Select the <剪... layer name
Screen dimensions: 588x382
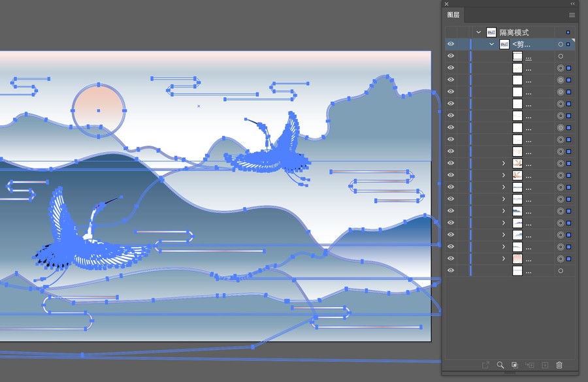point(521,44)
